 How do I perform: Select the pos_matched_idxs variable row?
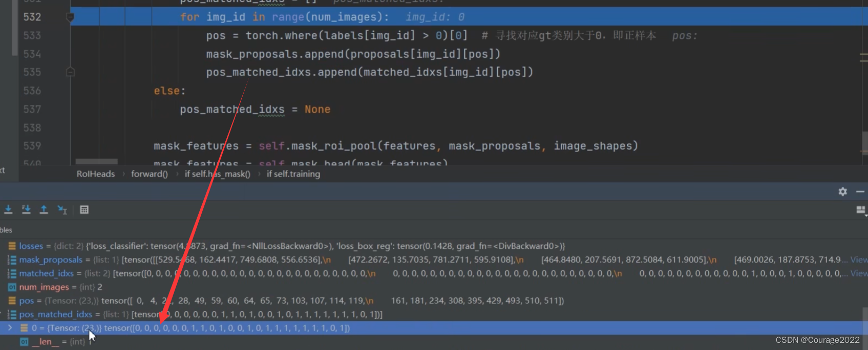[x=434, y=315]
